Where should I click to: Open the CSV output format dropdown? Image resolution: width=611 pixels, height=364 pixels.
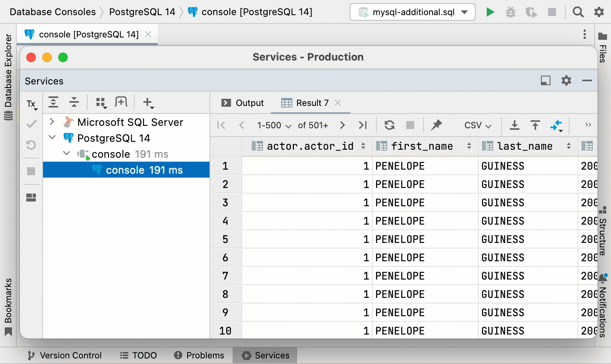(476, 125)
